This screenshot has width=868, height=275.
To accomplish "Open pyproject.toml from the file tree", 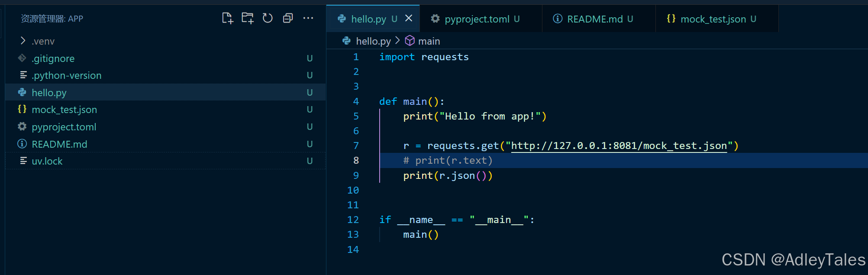I will 165,127.
